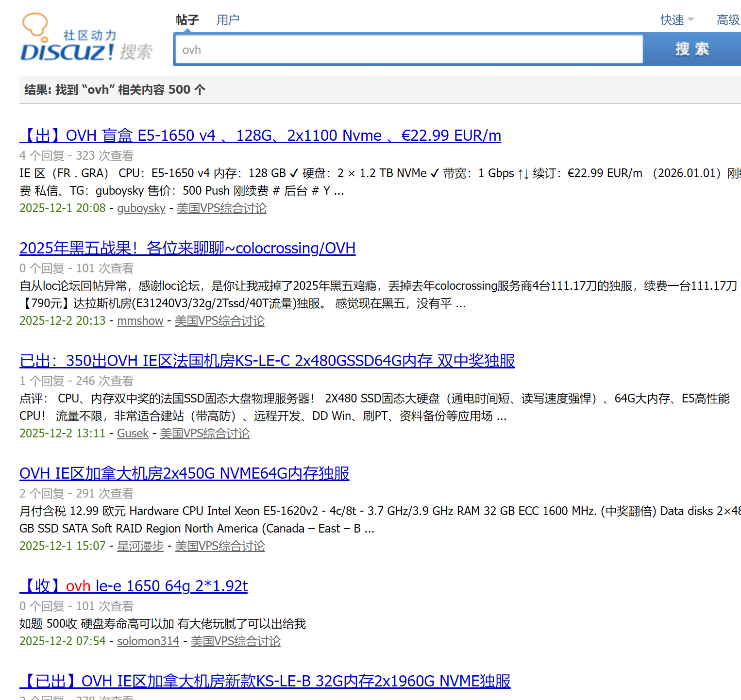Image resolution: width=741 pixels, height=700 pixels.
Task: Open the '【已出】OVH IE区加拿大机房新款KS-LE-B' thread
Action: pos(265,681)
